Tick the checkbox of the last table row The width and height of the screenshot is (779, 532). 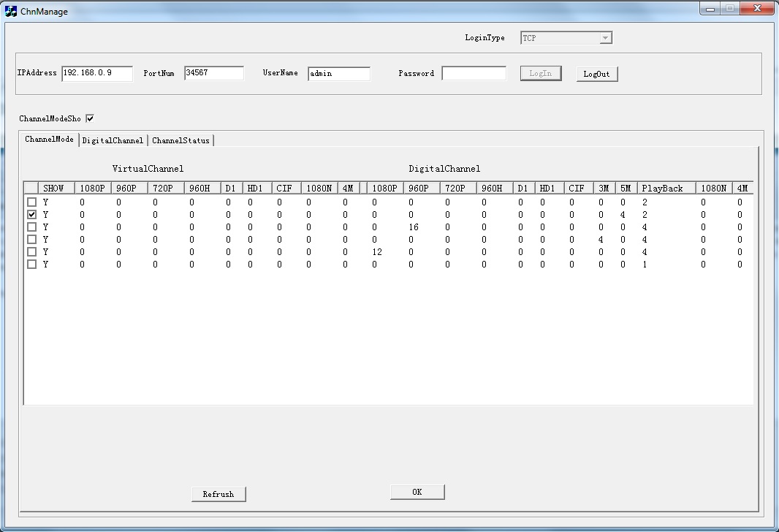(31, 265)
